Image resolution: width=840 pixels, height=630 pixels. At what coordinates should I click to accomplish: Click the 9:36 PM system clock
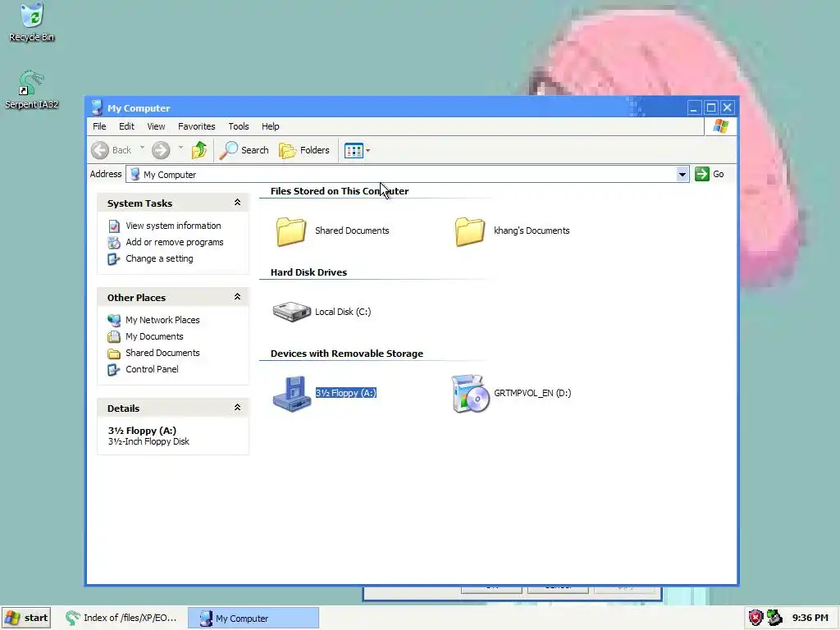(810, 618)
